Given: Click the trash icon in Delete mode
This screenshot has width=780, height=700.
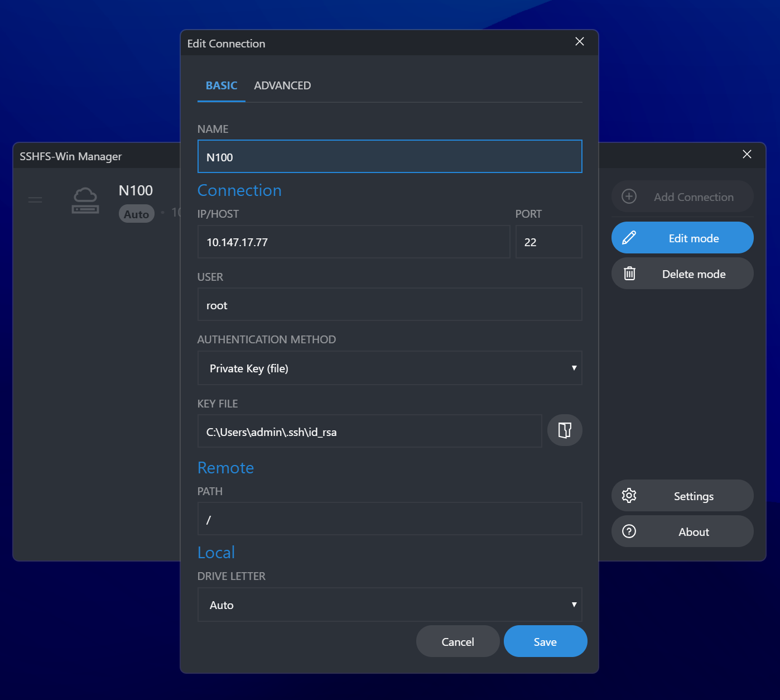Looking at the screenshot, I should pyautogui.click(x=629, y=274).
